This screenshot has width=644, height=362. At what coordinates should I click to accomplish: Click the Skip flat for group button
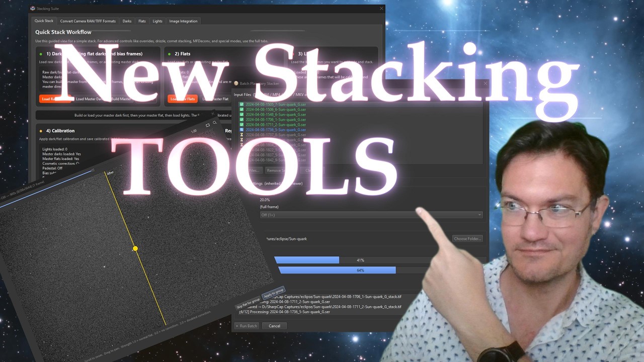click(x=249, y=303)
